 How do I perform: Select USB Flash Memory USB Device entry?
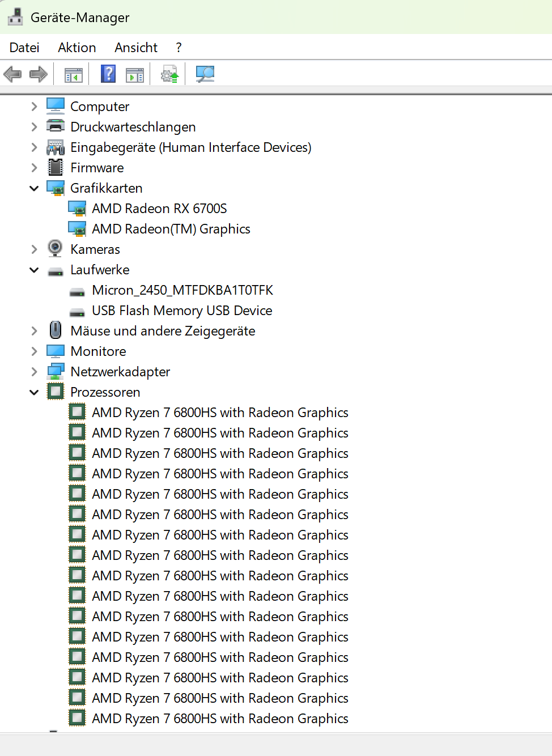pyautogui.click(x=182, y=311)
